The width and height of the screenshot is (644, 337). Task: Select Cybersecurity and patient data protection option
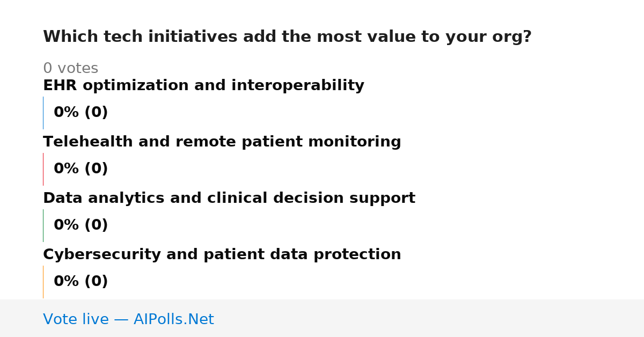[222, 255]
